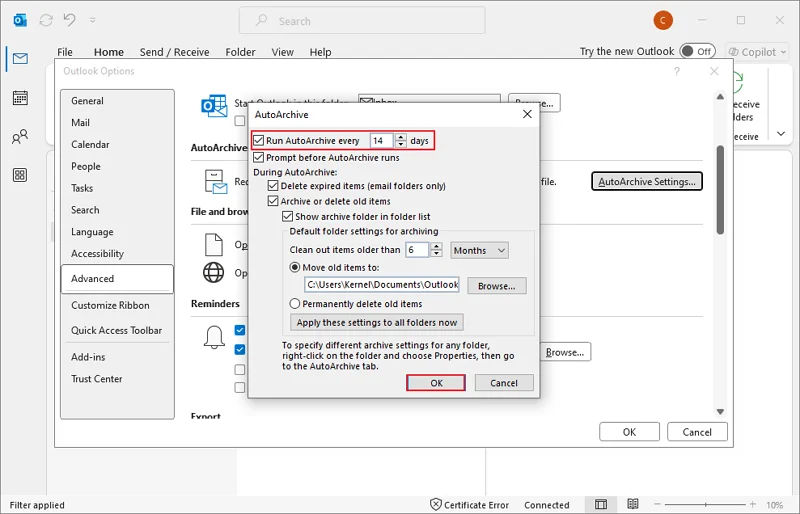Viewport: 800px width, 514px height.
Task: Select Permanently delete old items radio
Action: click(295, 304)
